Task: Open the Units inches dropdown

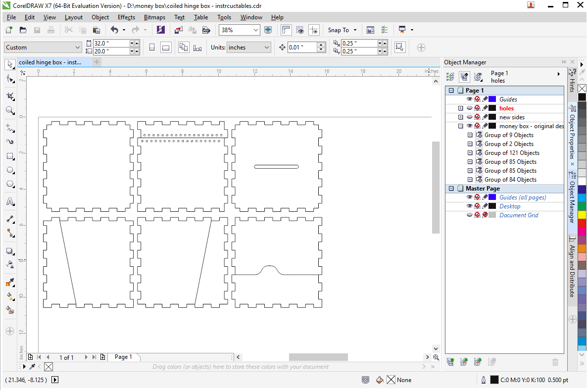Action: click(x=267, y=47)
